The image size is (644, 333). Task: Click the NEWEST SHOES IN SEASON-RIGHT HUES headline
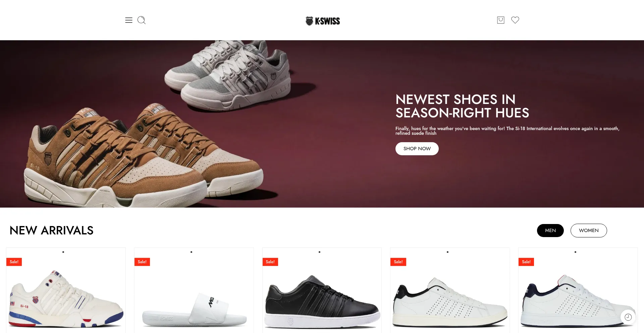pyautogui.click(x=462, y=106)
